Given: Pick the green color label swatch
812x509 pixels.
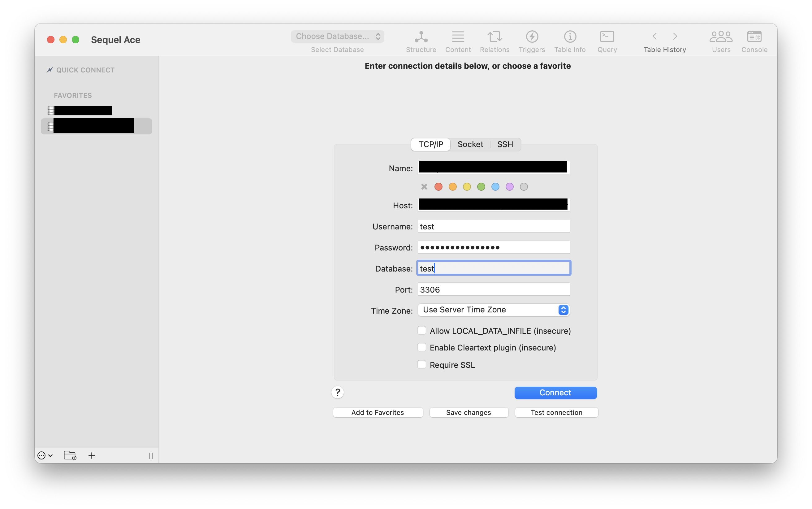Looking at the screenshot, I should tap(481, 187).
